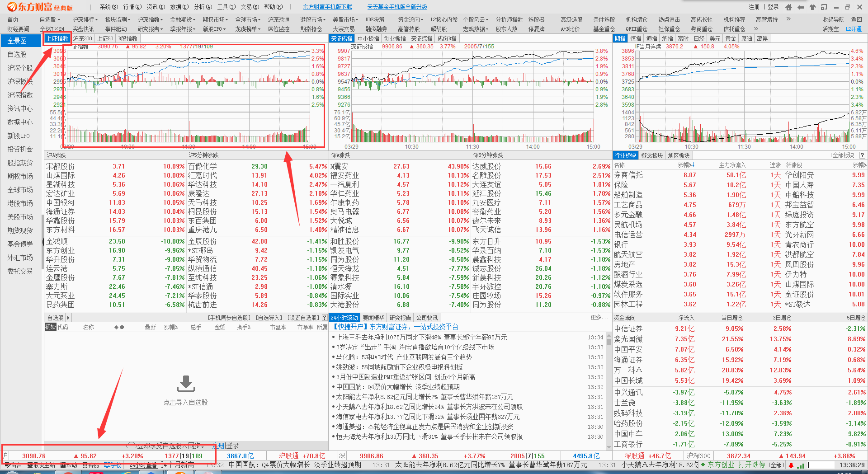This screenshot has width=868, height=474.
Task: Click the mini-window mode icon in title bar
Action: 824,7
